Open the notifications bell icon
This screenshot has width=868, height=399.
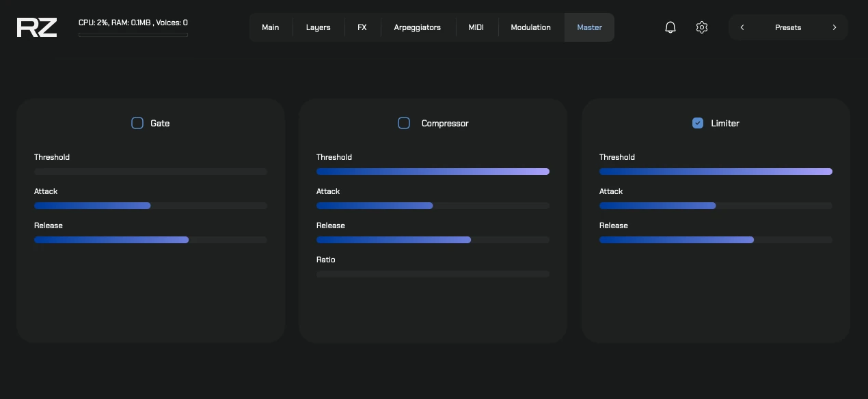670,27
